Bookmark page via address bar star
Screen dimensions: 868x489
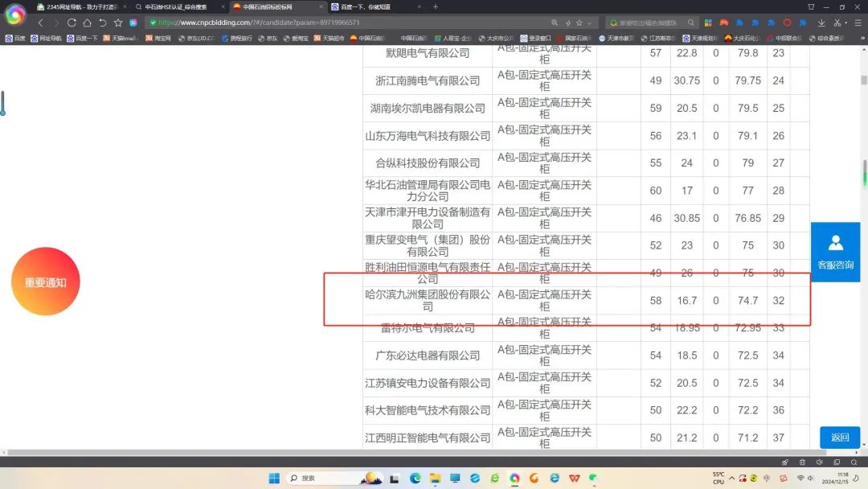[x=579, y=23]
